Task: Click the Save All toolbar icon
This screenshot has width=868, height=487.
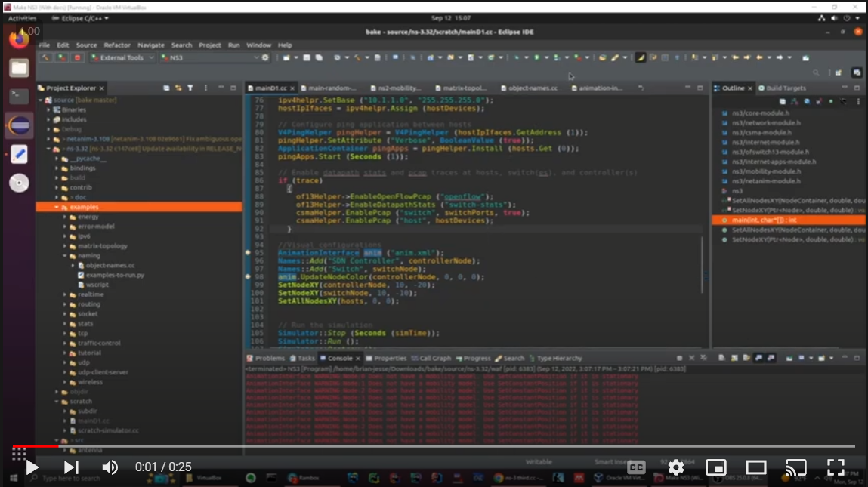Action: (319, 57)
